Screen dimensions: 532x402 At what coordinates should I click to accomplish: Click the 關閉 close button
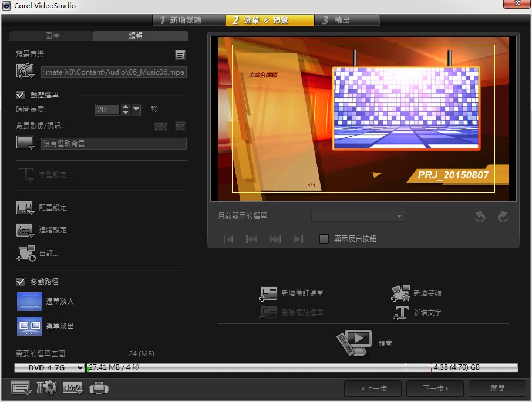[497, 388]
